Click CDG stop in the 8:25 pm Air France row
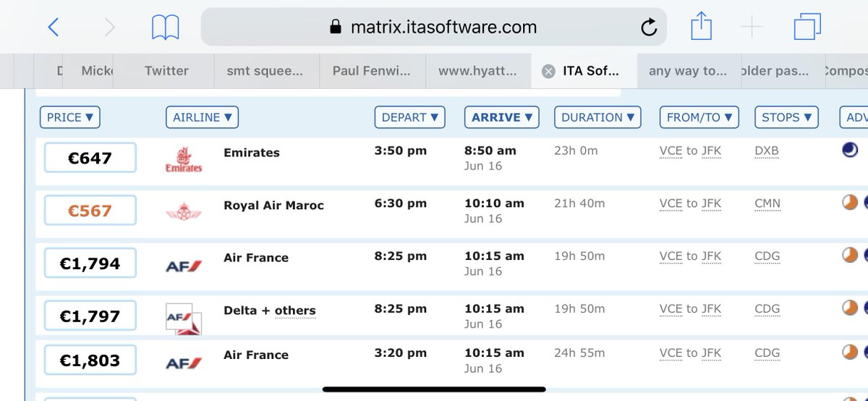The image size is (868, 401). point(767,257)
